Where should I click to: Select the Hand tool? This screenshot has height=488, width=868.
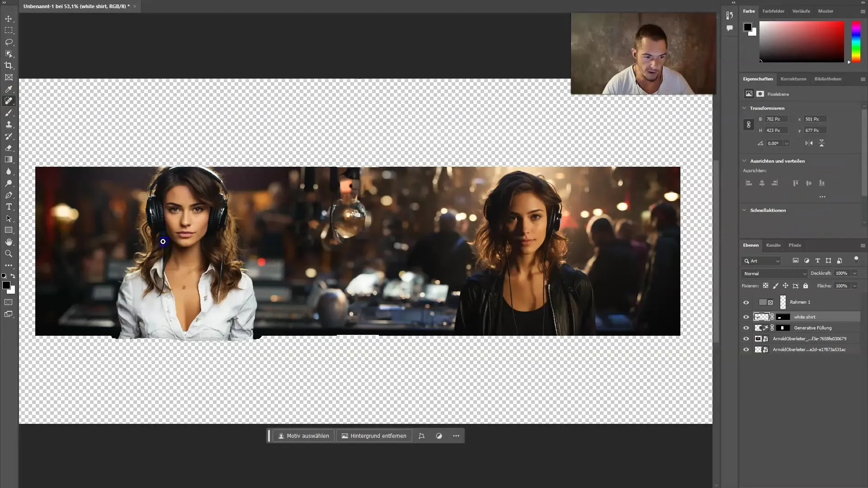(8, 242)
